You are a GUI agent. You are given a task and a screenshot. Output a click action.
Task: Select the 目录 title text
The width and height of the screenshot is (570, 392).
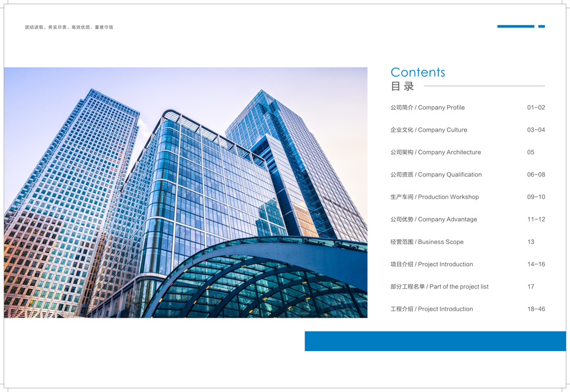[x=402, y=87]
